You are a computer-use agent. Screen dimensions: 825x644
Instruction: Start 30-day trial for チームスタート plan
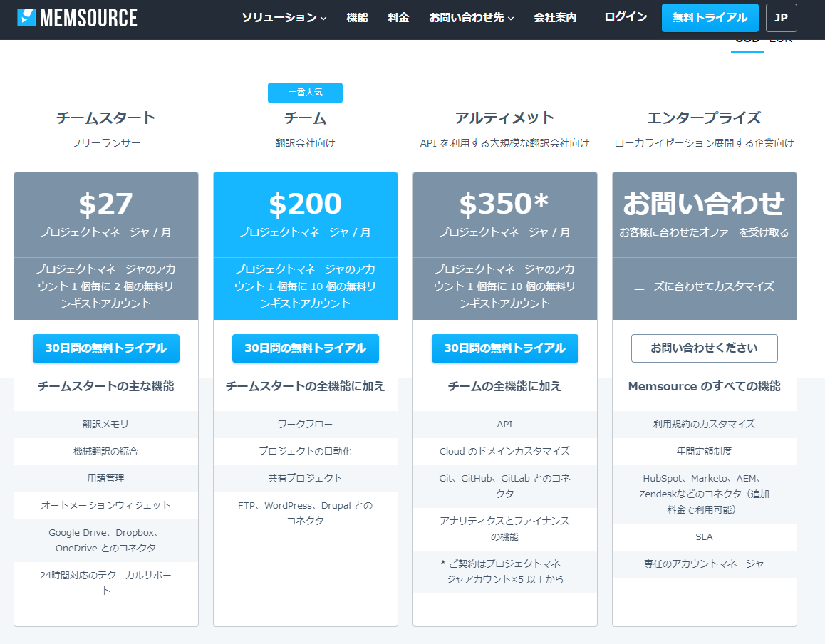[105, 348]
